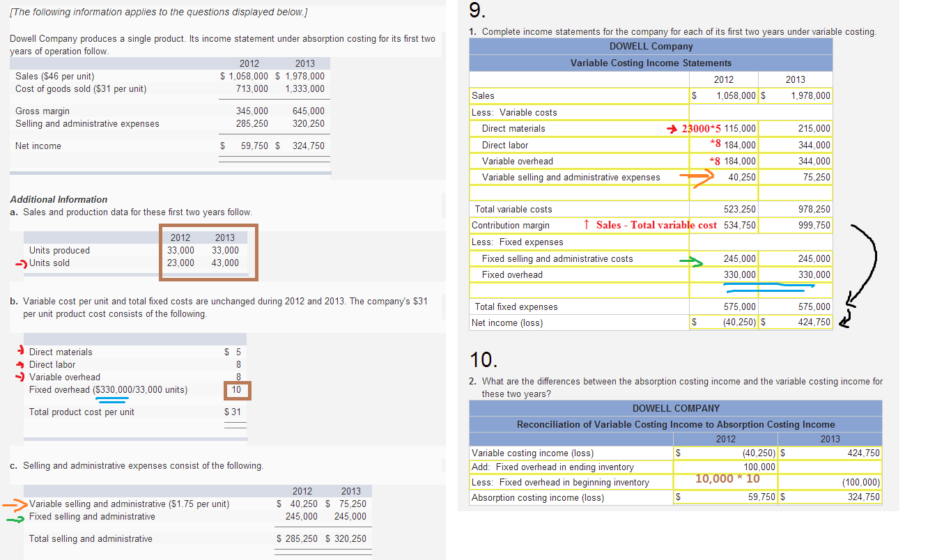This screenshot has height=560, width=944.
Task: Select the 100,000 ending inventory fixed overhead cell
Action: pyautogui.click(x=726, y=467)
